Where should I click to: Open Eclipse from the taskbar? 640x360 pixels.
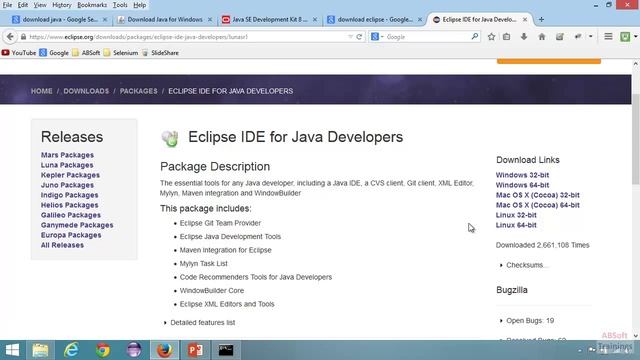point(134,350)
